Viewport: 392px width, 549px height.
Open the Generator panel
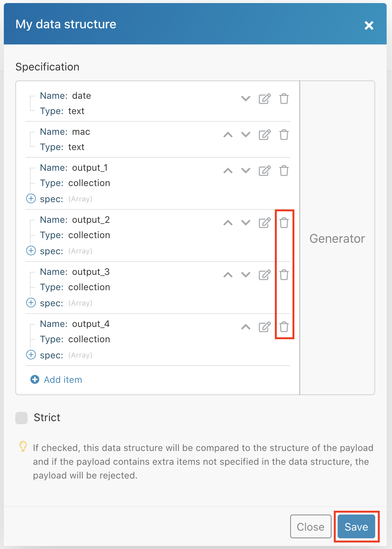[x=337, y=239]
